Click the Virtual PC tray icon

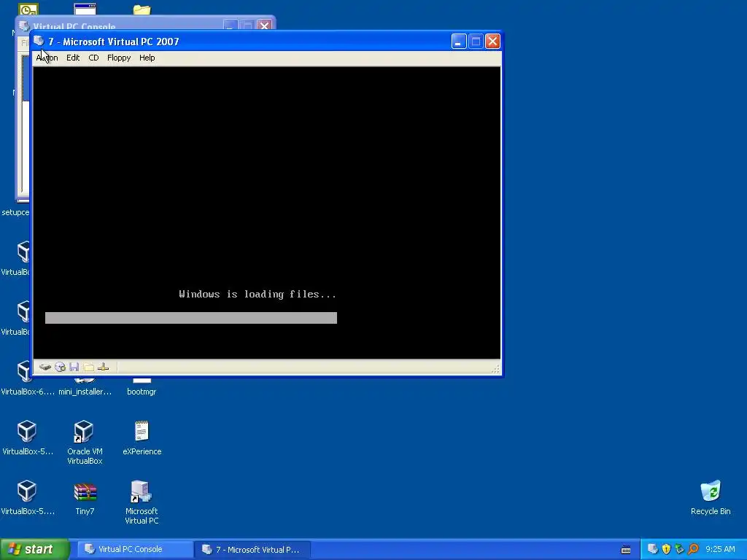click(653, 550)
